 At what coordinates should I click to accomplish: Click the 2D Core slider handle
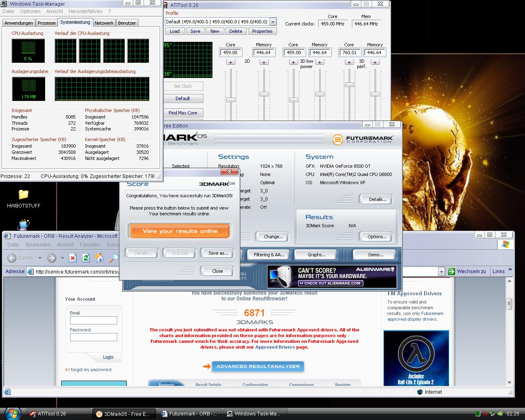[x=231, y=100]
